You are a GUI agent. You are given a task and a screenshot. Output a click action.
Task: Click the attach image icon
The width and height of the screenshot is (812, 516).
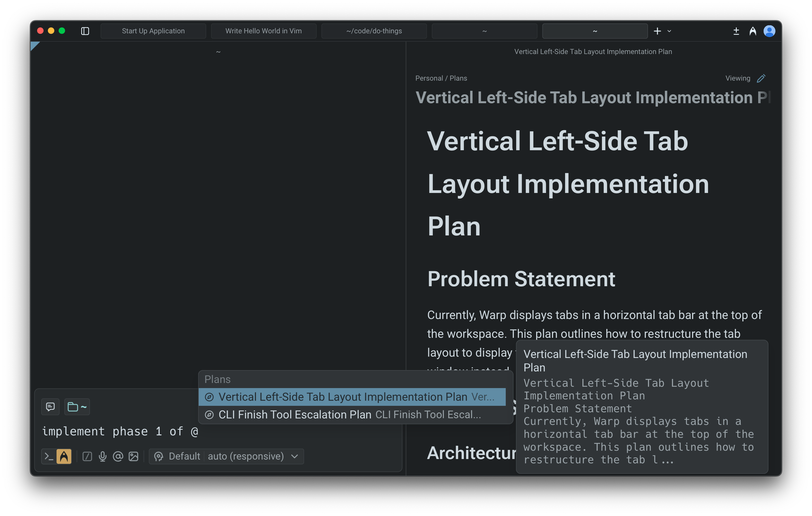(x=134, y=456)
